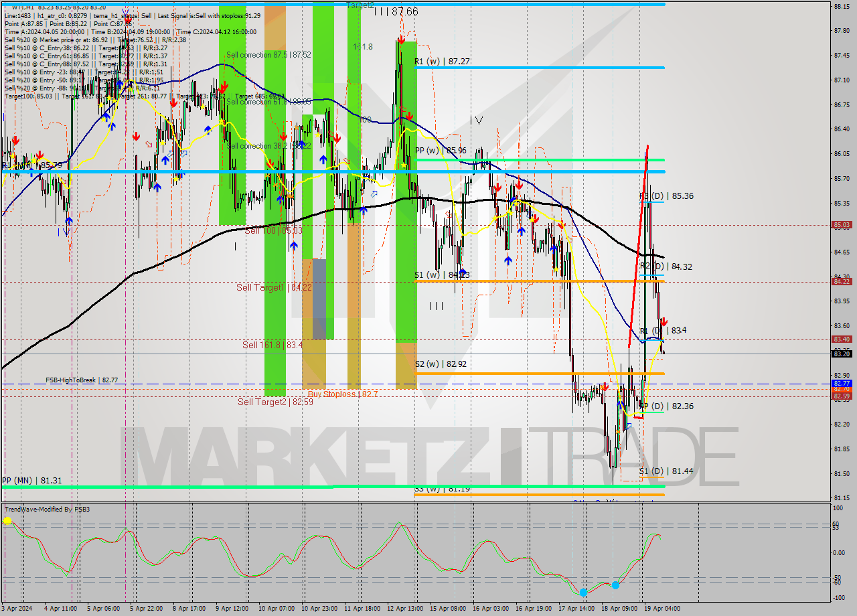
Task: Click the Buy Stoploss 82.7 label
Action: click(342, 394)
